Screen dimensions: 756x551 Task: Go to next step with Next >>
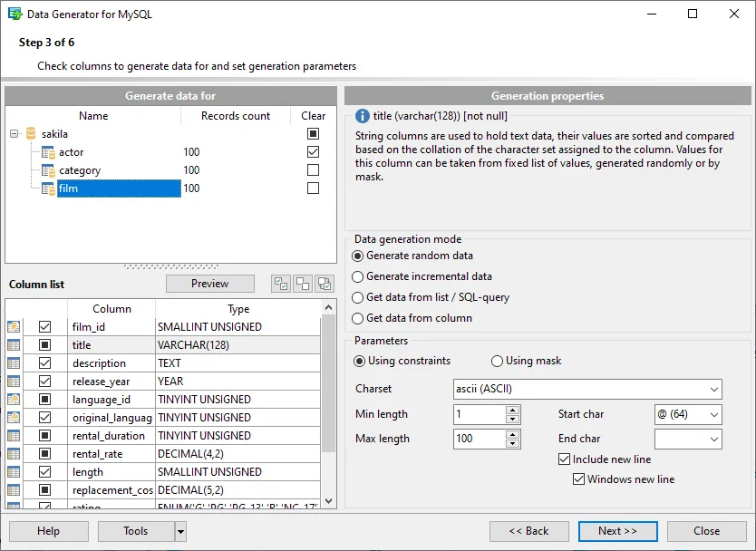click(617, 531)
